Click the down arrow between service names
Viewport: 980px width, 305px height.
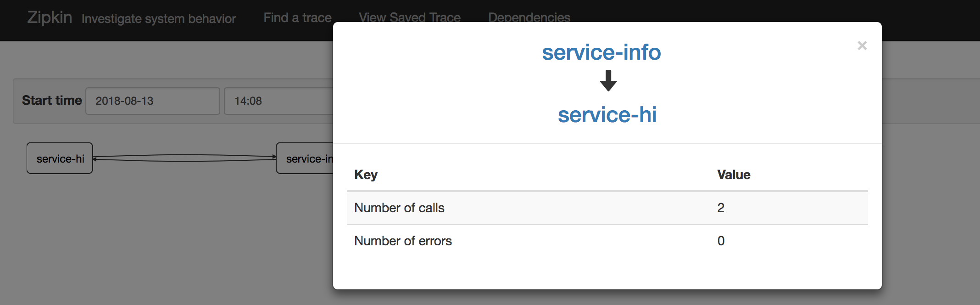coord(608,81)
